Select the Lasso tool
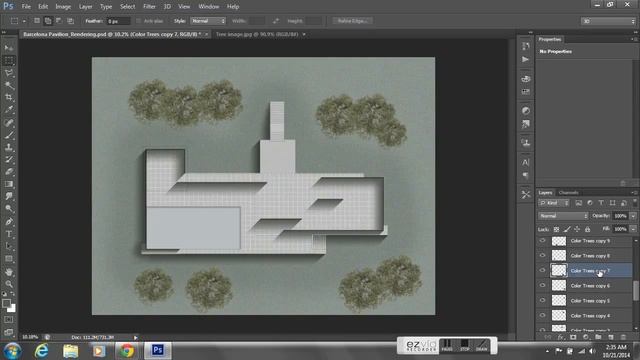Image resolution: width=640 pixels, height=360 pixels. tap(9, 73)
